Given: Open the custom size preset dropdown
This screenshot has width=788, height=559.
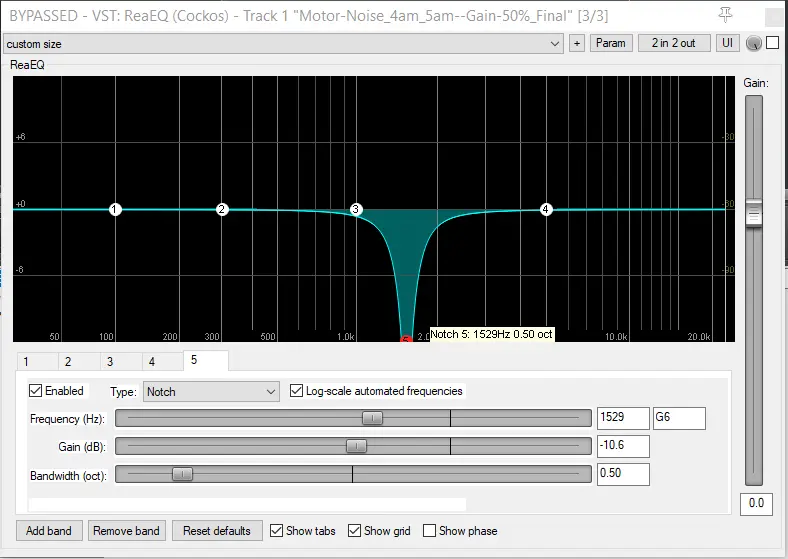Looking at the screenshot, I should (x=284, y=43).
